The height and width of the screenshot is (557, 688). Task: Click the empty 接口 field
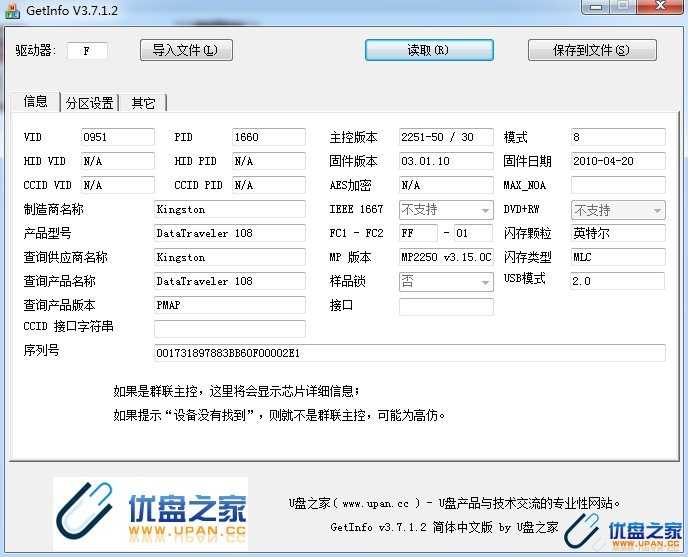click(445, 306)
